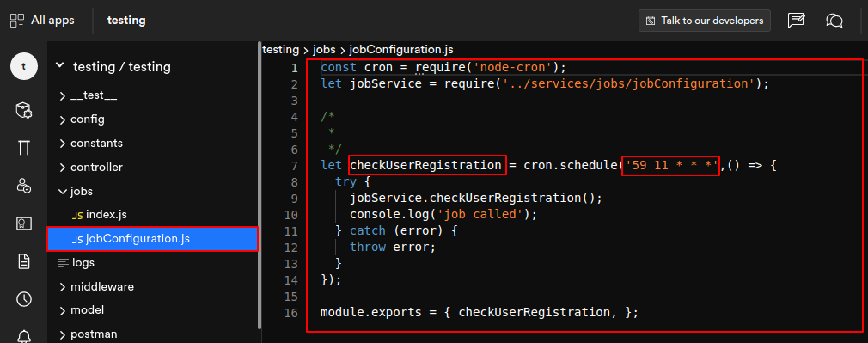Viewport: 868px width, 343px height.
Task: Expand the controller folder
Action: (x=63, y=168)
